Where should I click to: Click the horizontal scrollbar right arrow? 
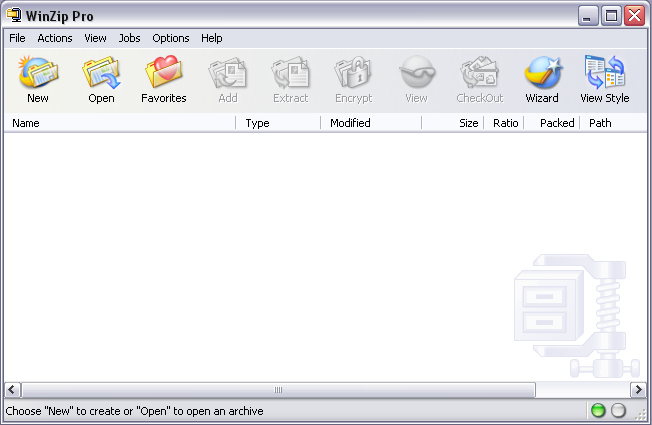[638, 390]
